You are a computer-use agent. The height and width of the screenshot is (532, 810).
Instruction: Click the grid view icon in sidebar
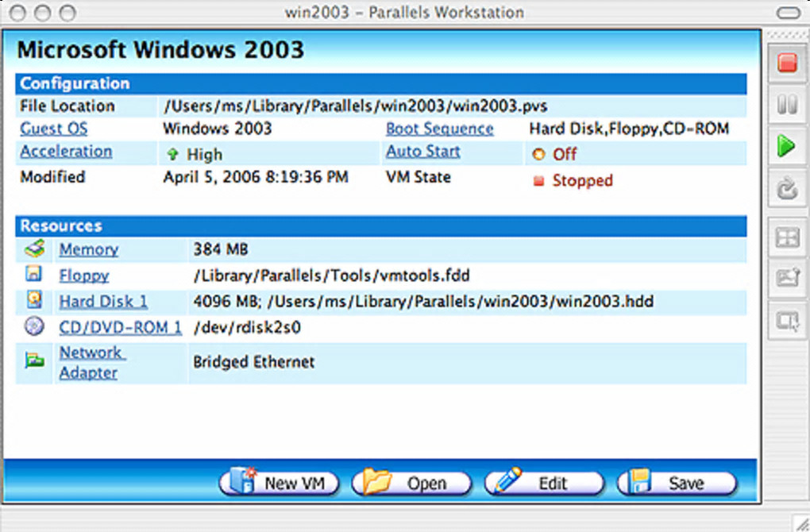click(787, 237)
